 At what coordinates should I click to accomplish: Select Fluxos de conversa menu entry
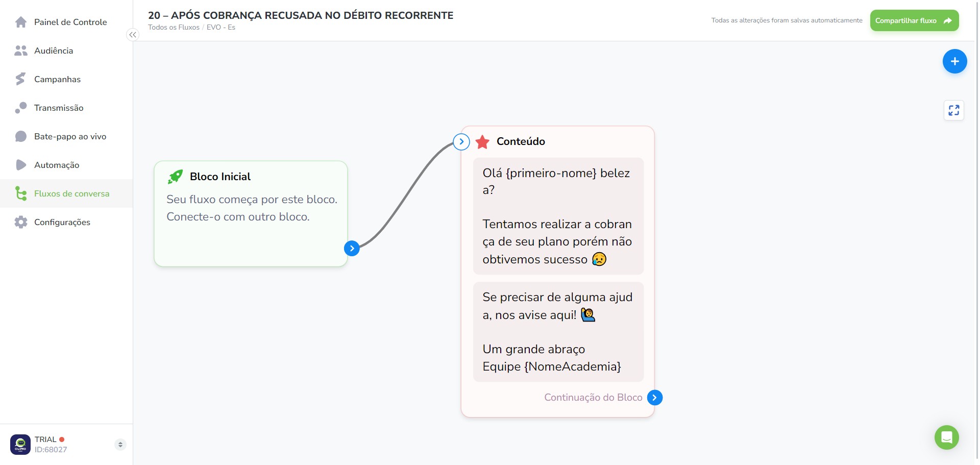pos(66,193)
